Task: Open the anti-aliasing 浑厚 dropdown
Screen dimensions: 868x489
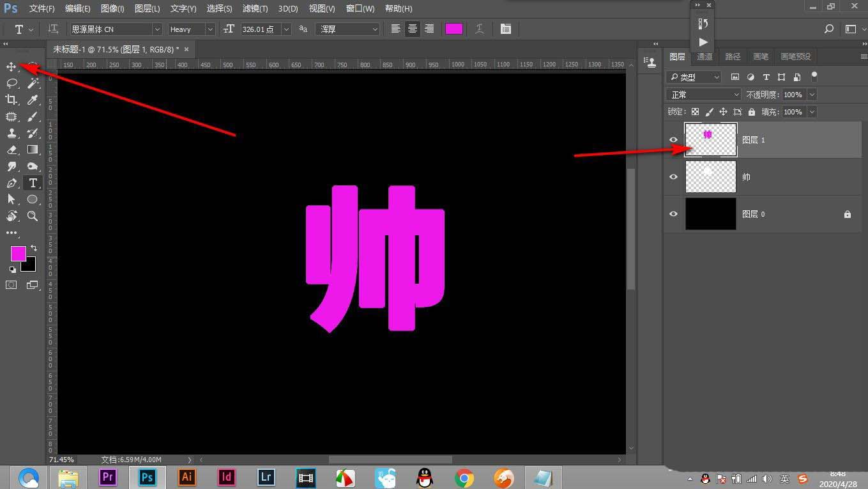Action: pyautogui.click(x=349, y=29)
